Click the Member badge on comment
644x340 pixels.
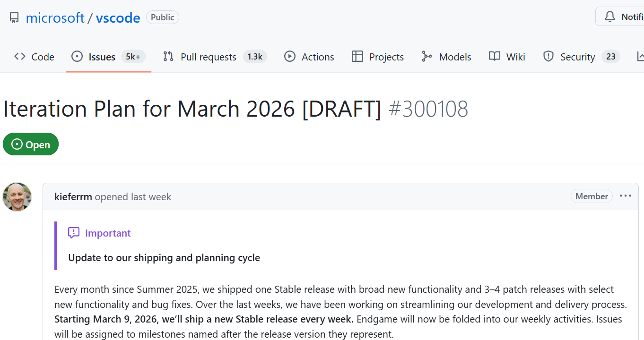(592, 196)
